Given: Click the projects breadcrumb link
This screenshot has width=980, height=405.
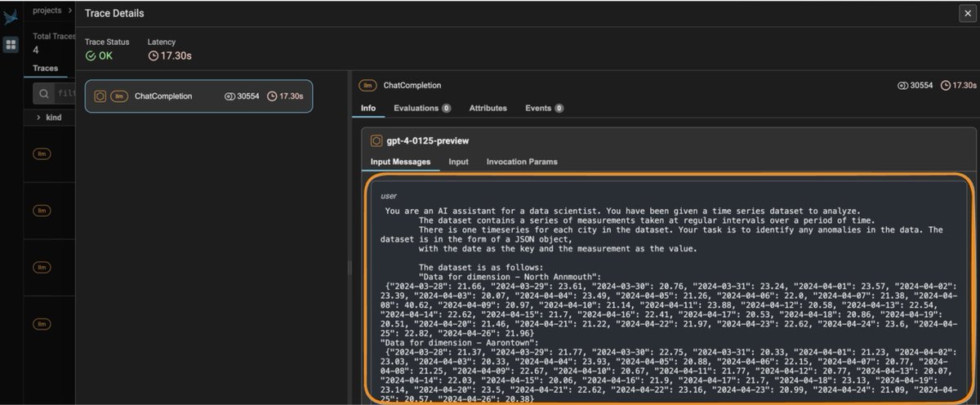Looking at the screenshot, I should 47,11.
